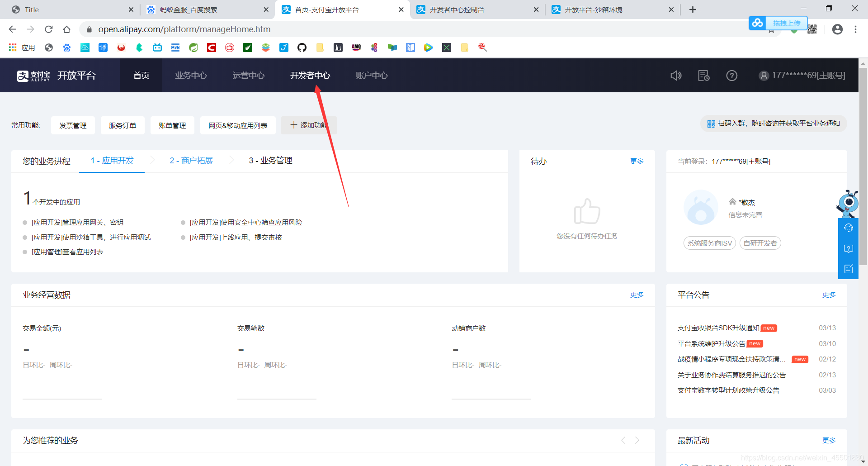The height and width of the screenshot is (466, 868).
Task: Go back to previous page
Action: pyautogui.click(x=12, y=29)
